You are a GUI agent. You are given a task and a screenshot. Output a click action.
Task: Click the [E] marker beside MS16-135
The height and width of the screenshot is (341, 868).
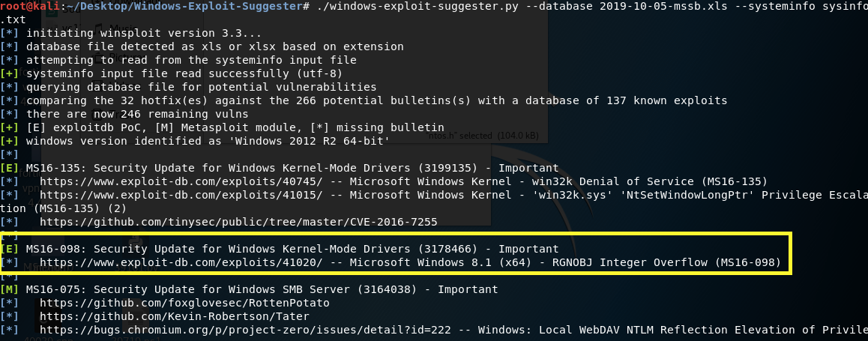point(10,168)
